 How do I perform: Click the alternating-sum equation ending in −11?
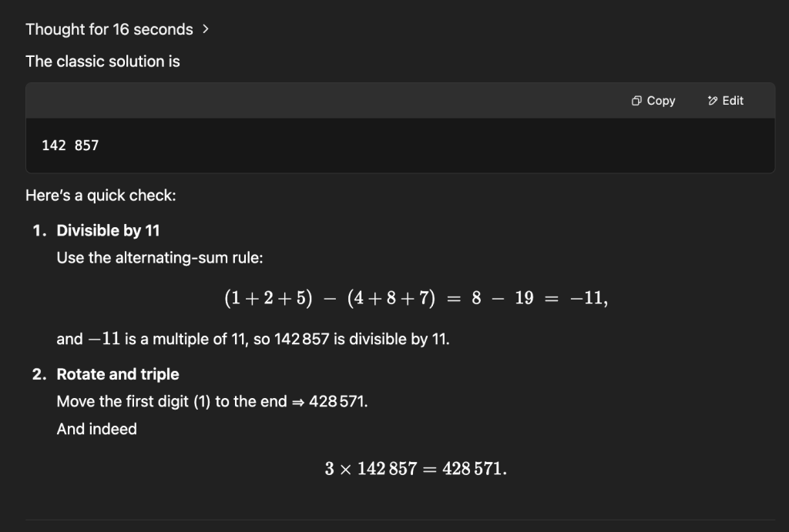pos(416,298)
